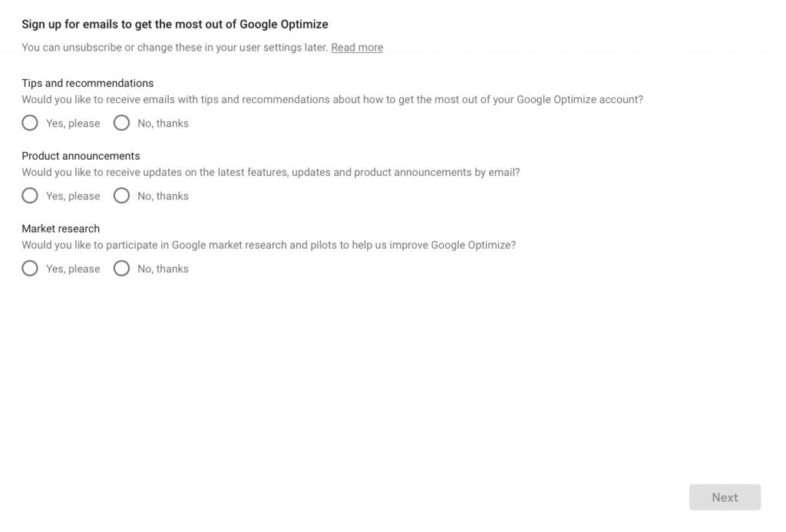Click the Tips and recommendations heading
786x532 pixels.
pyautogui.click(x=87, y=82)
